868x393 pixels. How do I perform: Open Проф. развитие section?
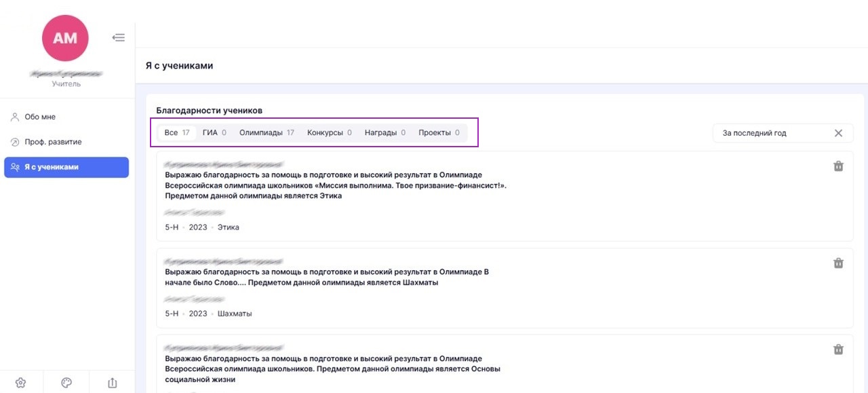(x=66, y=142)
